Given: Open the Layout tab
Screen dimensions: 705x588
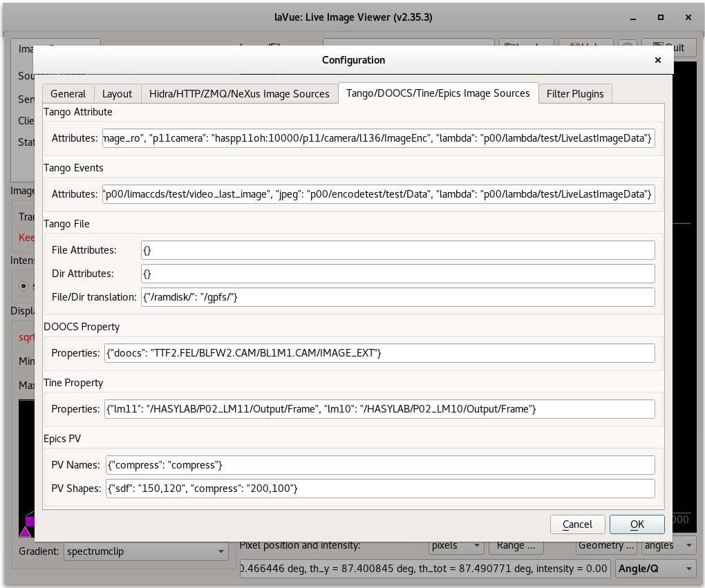Looking at the screenshot, I should click(117, 94).
